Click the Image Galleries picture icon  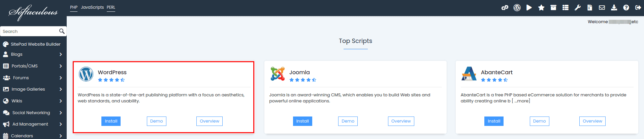(x=6, y=89)
